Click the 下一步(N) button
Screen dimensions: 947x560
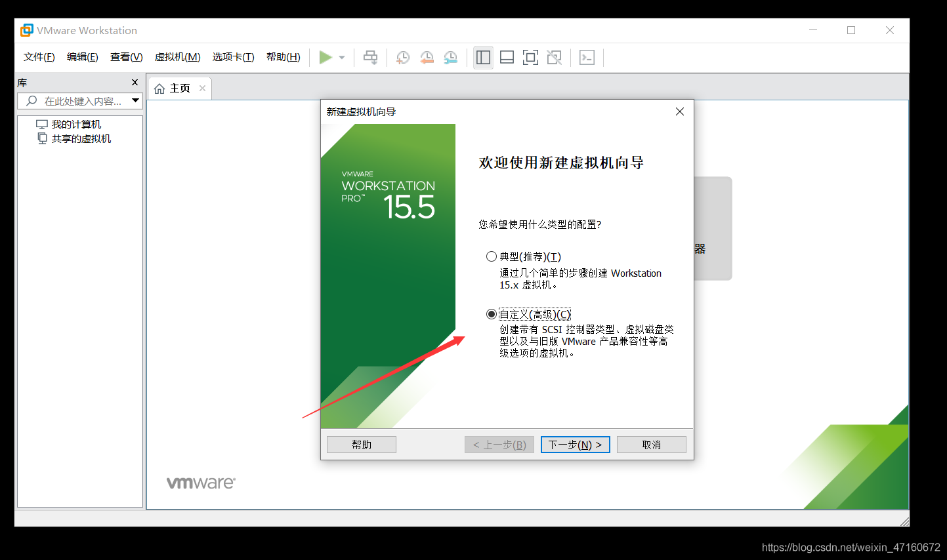pos(576,445)
